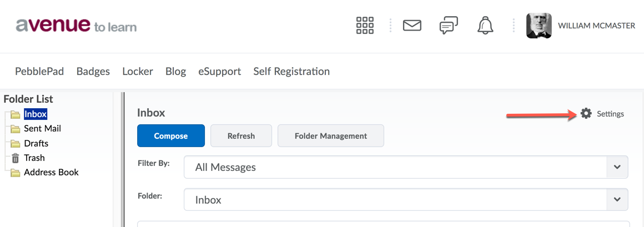
Task: Click the Trash bin icon
Action: 16,158
